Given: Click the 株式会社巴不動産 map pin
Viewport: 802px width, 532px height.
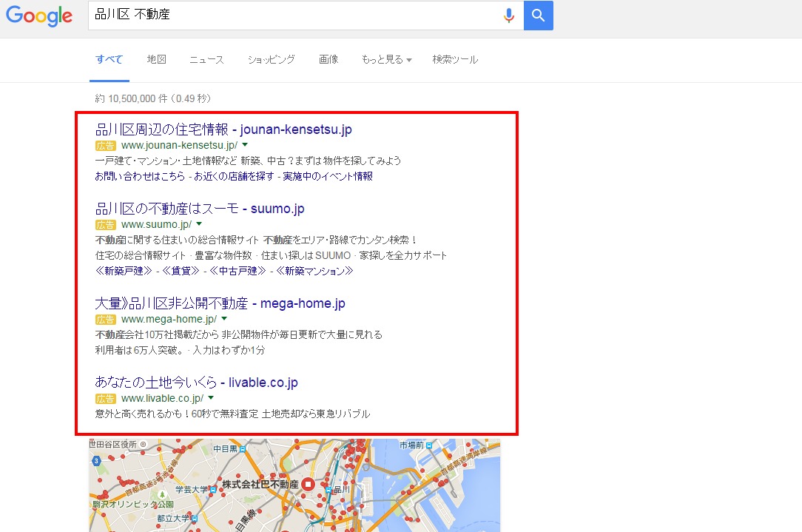Looking at the screenshot, I should [308, 483].
